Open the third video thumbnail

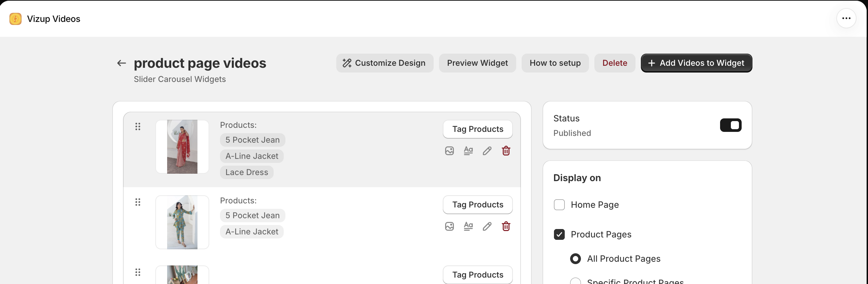182,275
